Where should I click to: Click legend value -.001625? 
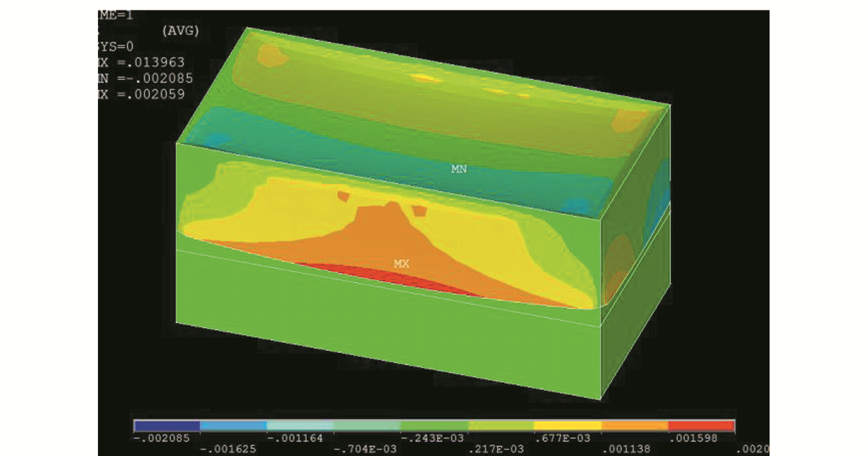click(x=228, y=449)
